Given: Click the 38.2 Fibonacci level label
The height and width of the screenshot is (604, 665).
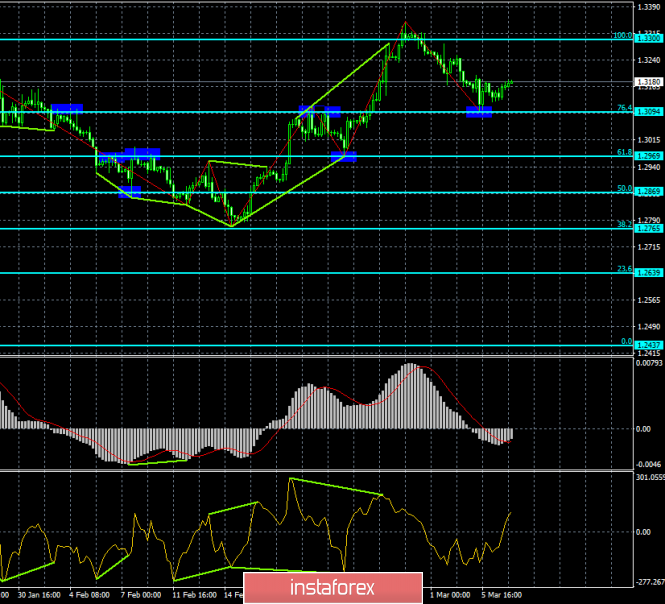Looking at the screenshot, I should pos(624,224).
